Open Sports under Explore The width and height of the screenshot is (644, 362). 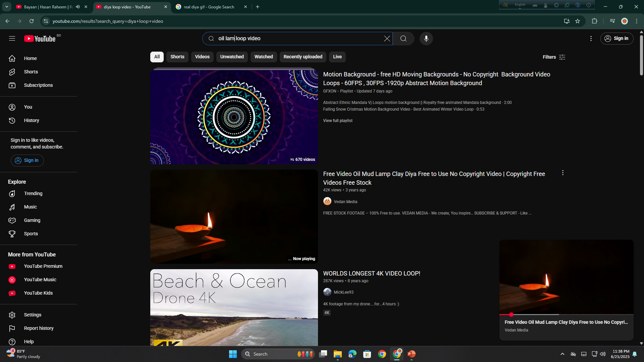[39, 234]
